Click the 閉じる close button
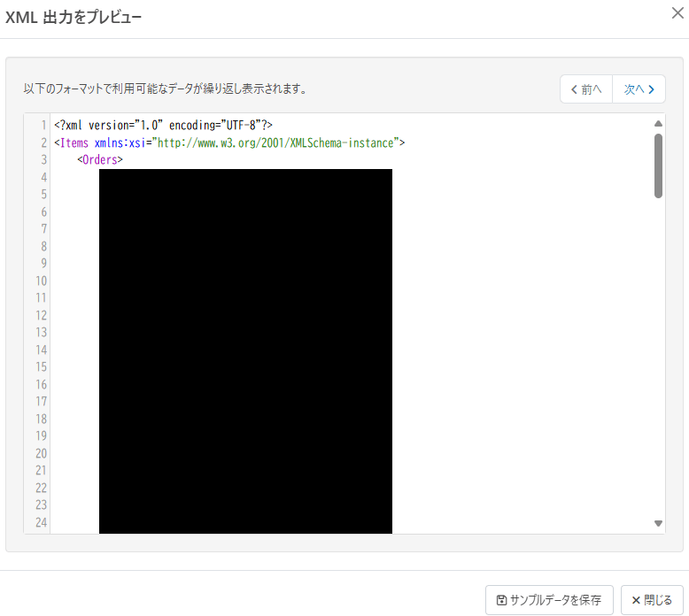This screenshot has width=689, height=616. pos(652,600)
